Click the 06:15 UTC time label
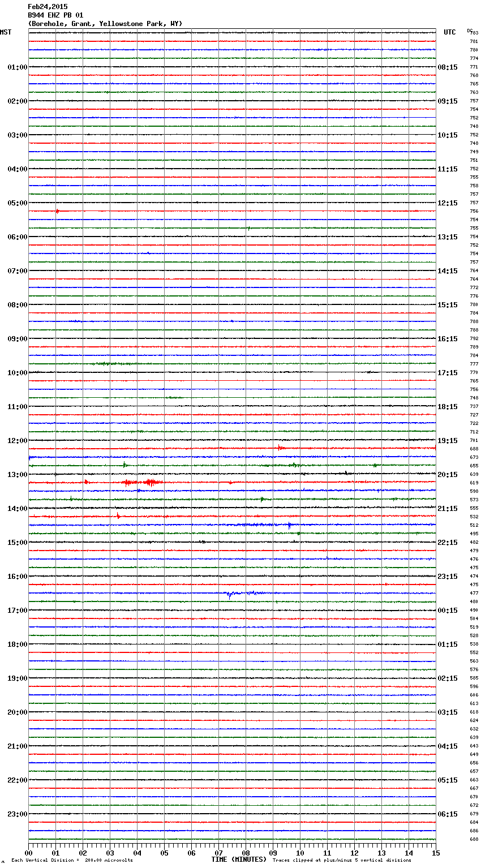The height and width of the screenshot is (868, 481). pos(448,814)
